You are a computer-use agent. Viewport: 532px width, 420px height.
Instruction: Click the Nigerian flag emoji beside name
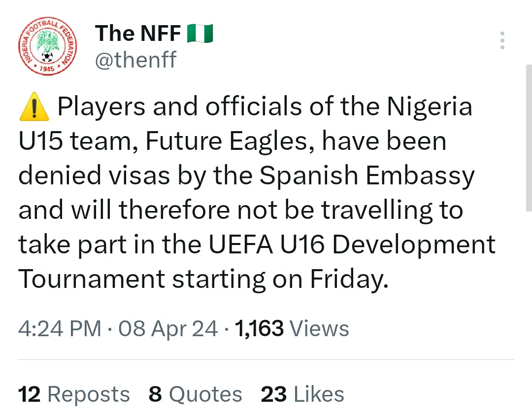200,34
